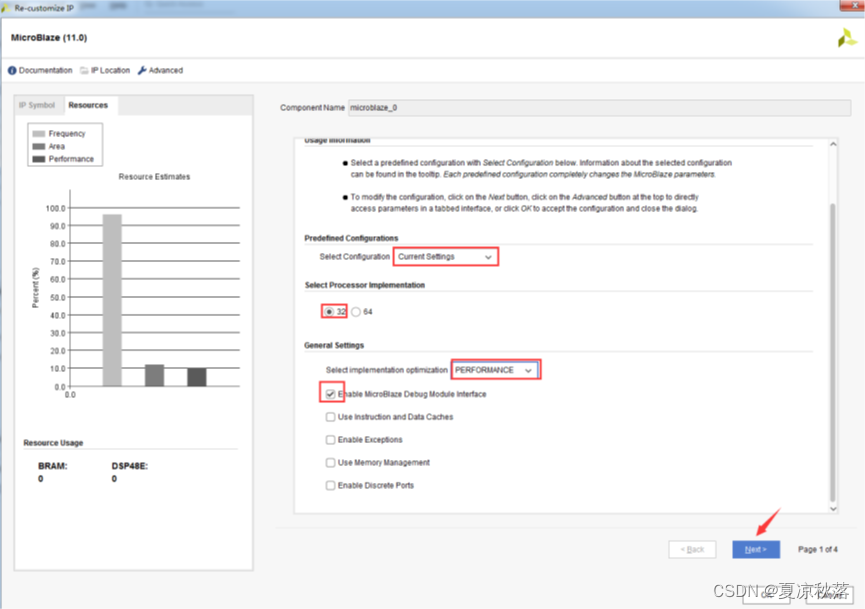The image size is (865, 609).
Task: Click the 'Resource Estimates' chart title
Action: pyautogui.click(x=154, y=177)
